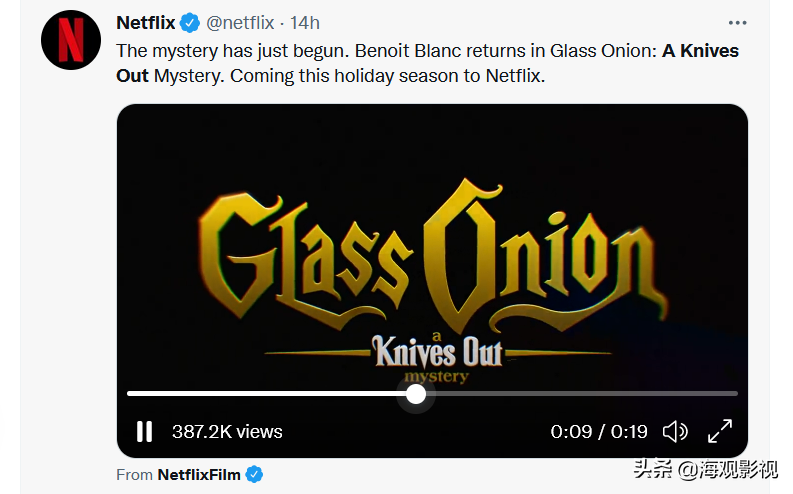Seek ahead on the unplayed gray track
This screenshot has width=793, height=494.
(580, 394)
